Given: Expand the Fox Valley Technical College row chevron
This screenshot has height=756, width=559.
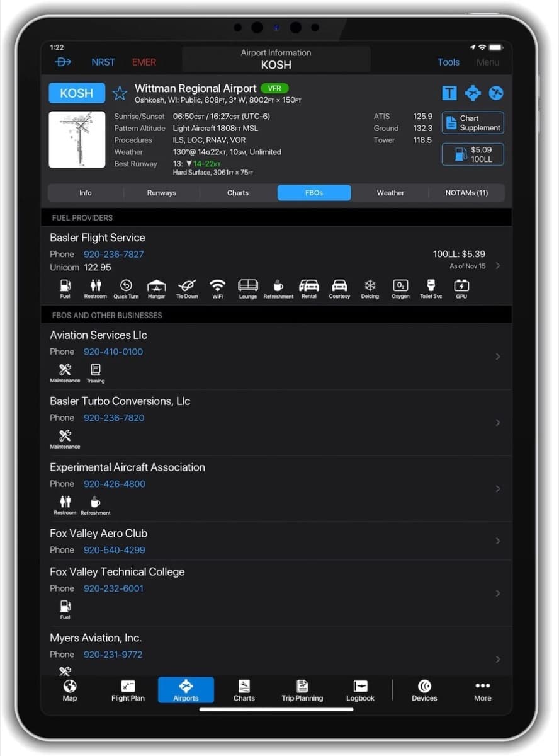Looking at the screenshot, I should 498,593.
